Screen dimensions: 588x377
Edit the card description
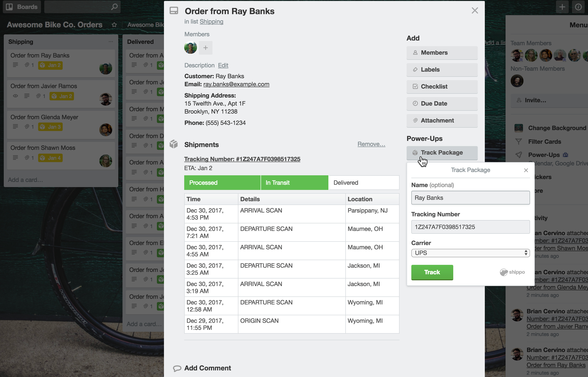coord(223,65)
